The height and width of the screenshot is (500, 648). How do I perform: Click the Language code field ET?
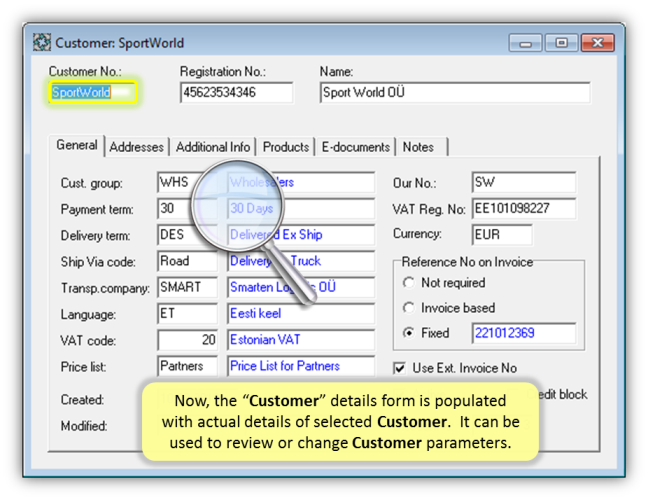pyautogui.click(x=187, y=314)
